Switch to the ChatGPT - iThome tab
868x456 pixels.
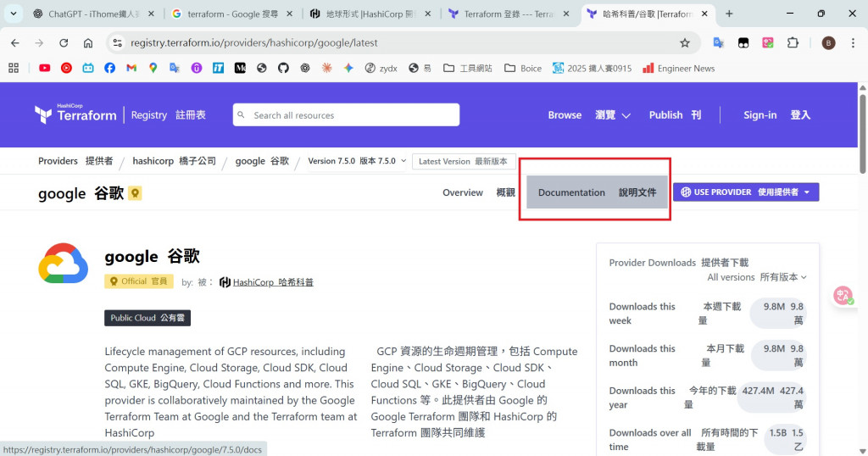click(x=92, y=14)
